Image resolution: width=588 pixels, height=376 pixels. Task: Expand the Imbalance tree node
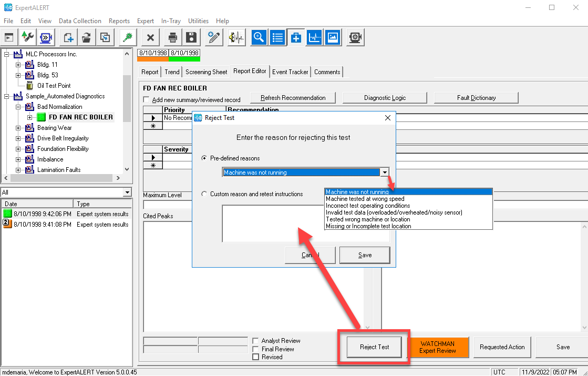tap(18, 159)
